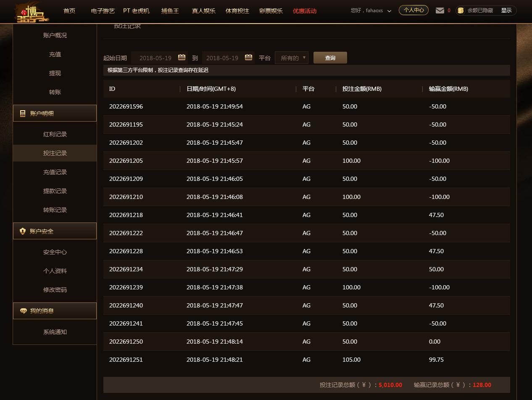
Task: Select record ID 2022691240
Action: coord(126,305)
